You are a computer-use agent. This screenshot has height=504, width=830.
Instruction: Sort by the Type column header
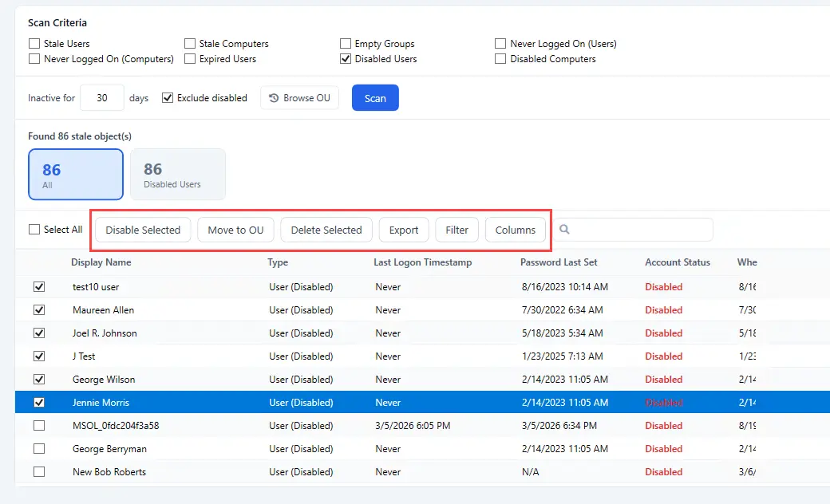tap(278, 262)
